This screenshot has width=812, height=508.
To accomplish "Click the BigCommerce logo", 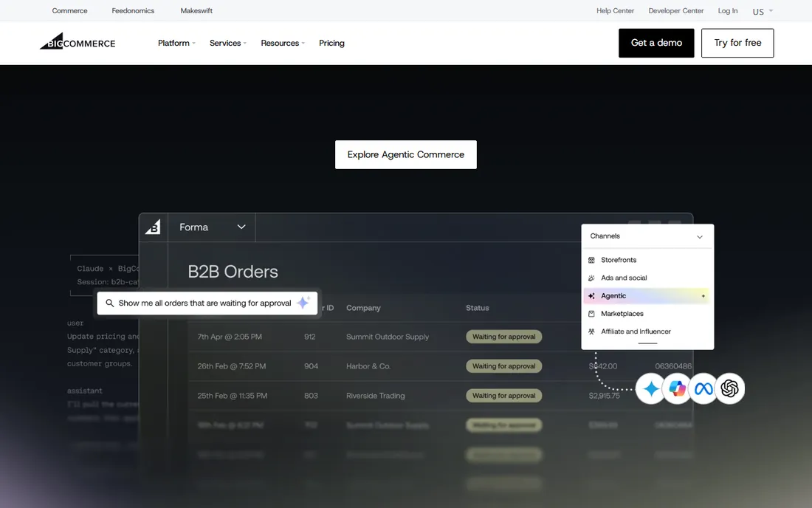I will tap(78, 41).
